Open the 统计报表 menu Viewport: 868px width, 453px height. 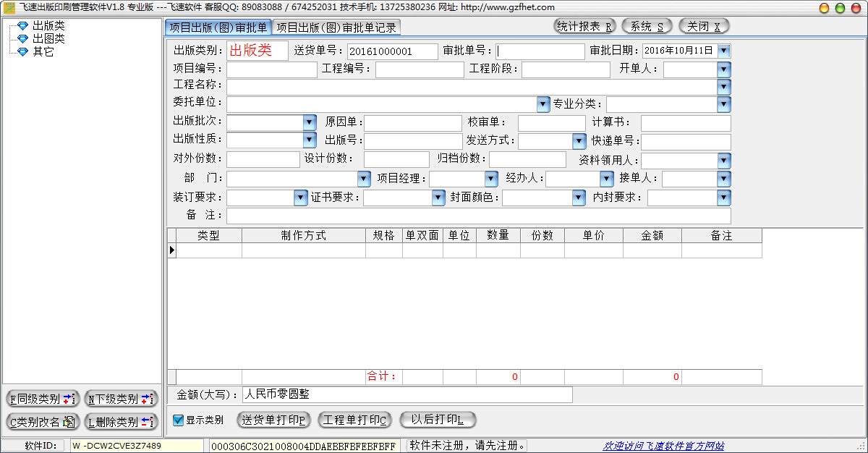coord(585,26)
